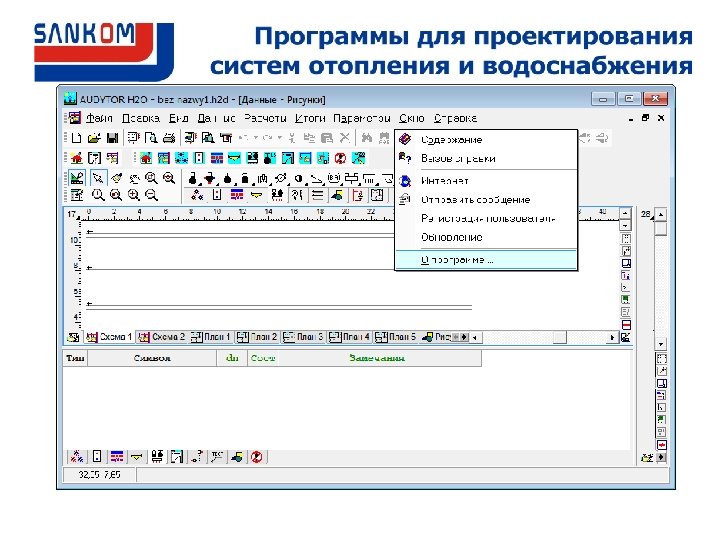Click the Символ column header

point(152,358)
